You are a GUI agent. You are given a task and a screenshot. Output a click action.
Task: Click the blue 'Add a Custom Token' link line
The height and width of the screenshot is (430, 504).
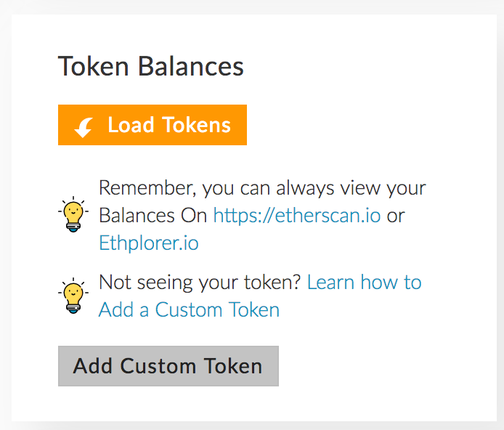(x=189, y=309)
